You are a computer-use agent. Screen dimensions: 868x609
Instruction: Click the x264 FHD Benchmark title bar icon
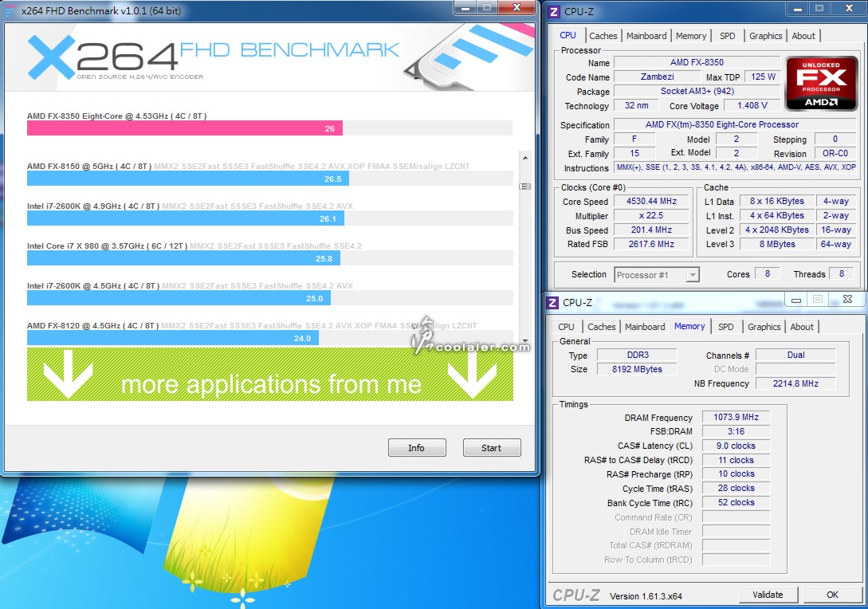(10, 10)
